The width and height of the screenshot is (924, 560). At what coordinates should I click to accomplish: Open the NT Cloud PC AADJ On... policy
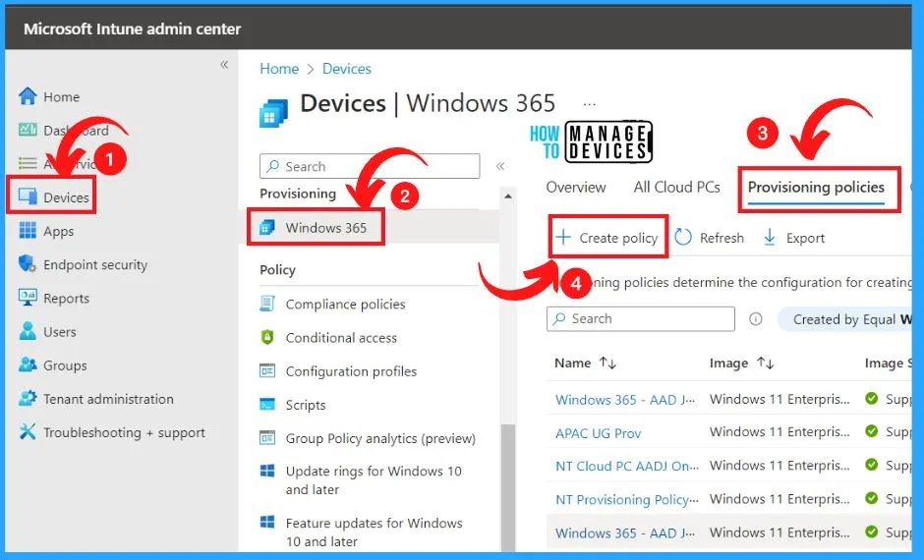[x=627, y=466]
